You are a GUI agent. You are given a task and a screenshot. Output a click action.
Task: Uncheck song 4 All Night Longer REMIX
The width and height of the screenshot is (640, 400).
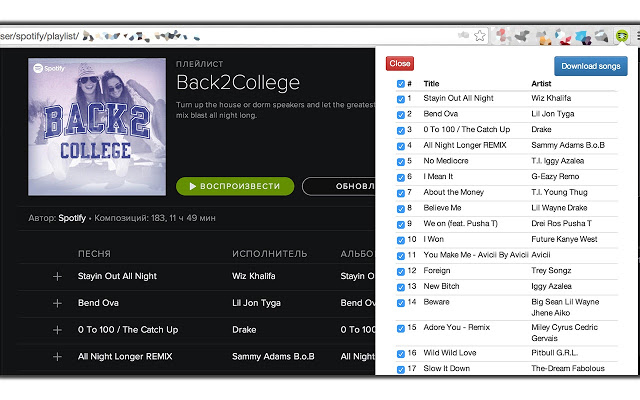point(400,146)
